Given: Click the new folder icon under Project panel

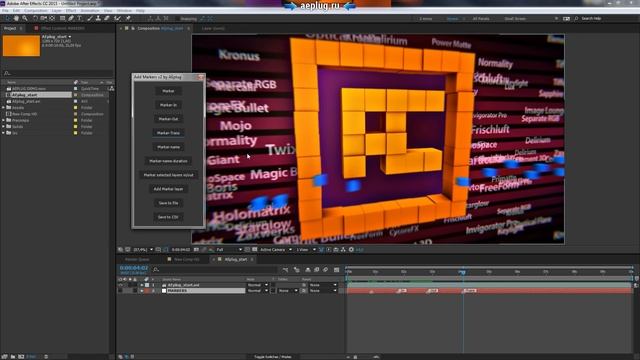Looking at the screenshot, I should coord(13,356).
